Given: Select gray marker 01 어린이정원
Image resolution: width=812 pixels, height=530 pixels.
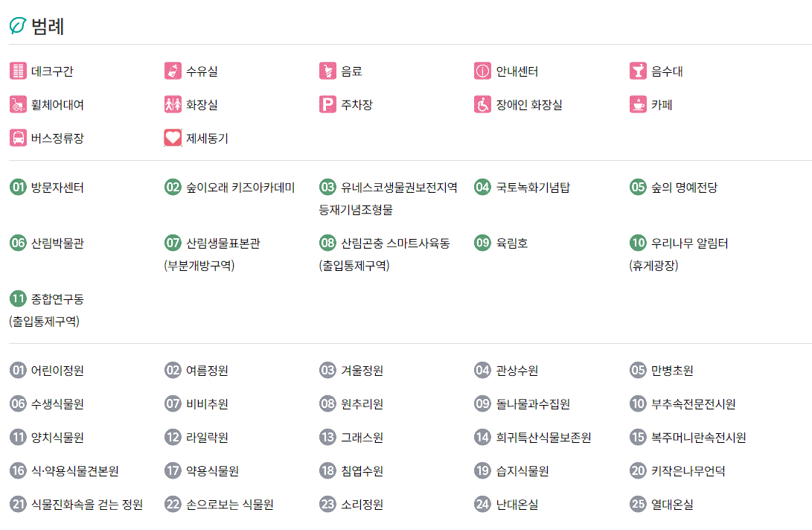Looking at the screenshot, I should click(18, 371).
